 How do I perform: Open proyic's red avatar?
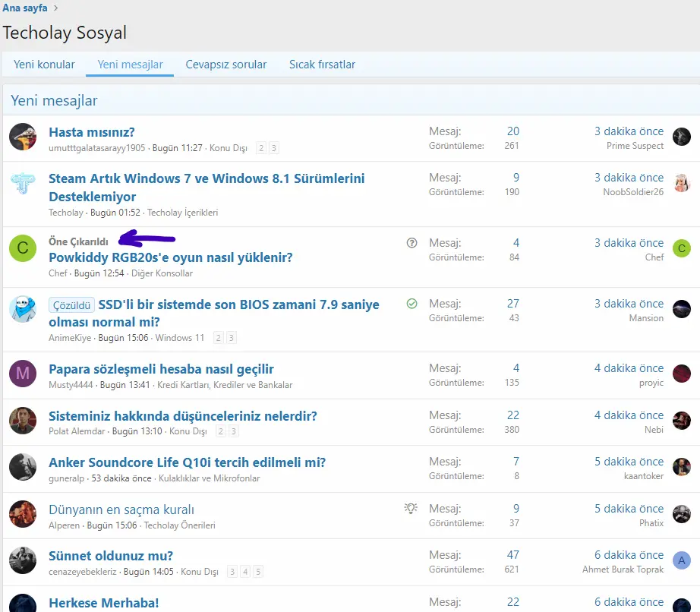682,374
